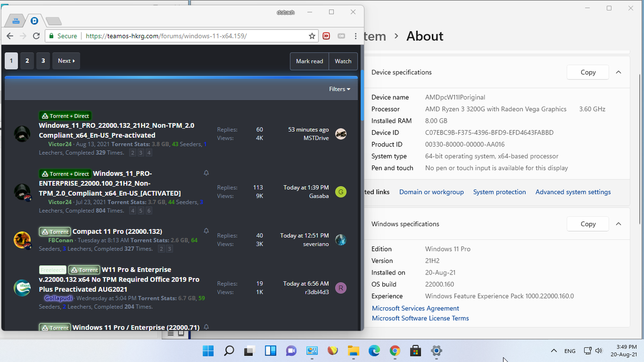Show hidden system tray icons
644x362 pixels.
coord(554,351)
